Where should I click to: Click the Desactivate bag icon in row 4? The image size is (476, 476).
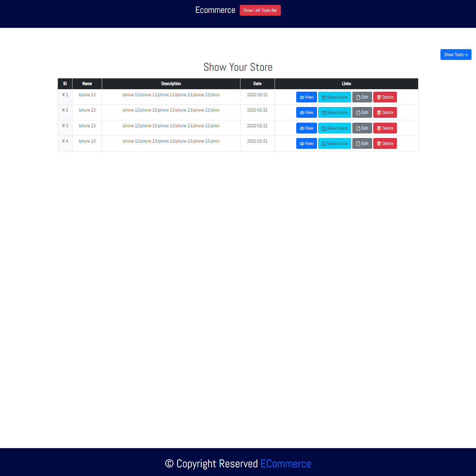[324, 144]
